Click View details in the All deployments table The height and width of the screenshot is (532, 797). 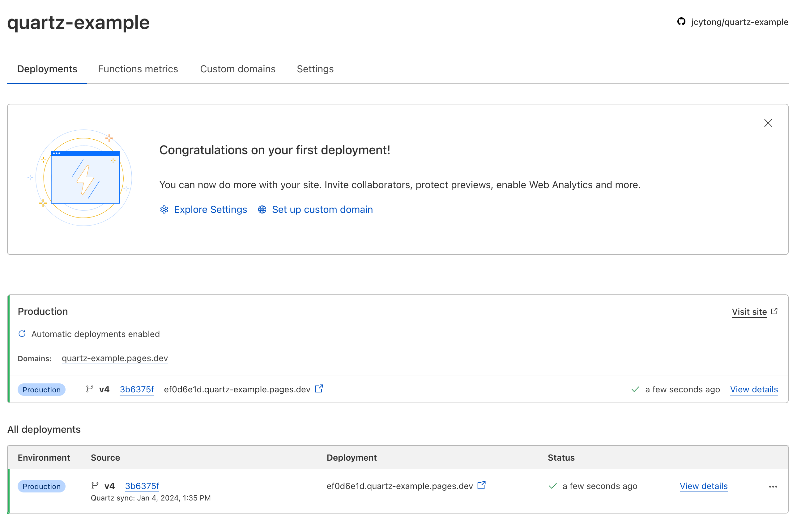coord(703,486)
